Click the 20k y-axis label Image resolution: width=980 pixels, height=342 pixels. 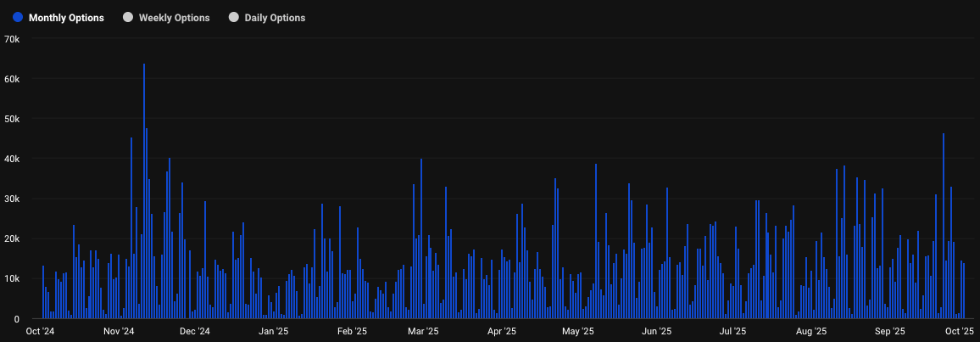[13, 238]
